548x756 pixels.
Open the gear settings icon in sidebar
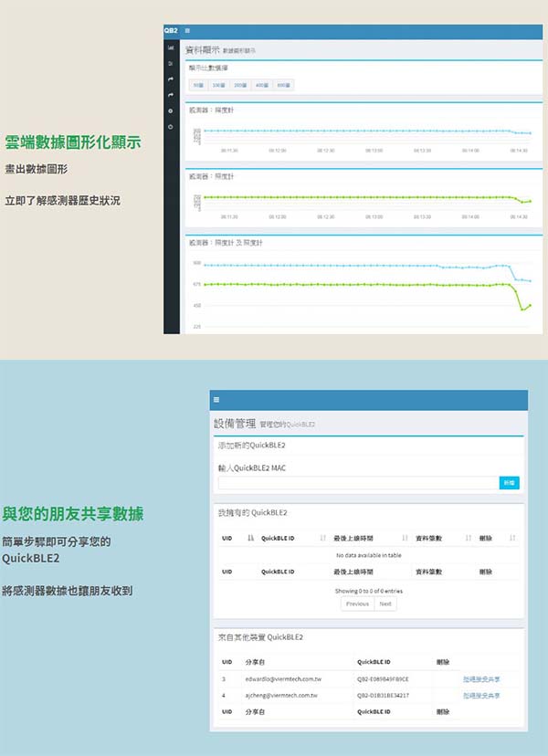pos(171,110)
